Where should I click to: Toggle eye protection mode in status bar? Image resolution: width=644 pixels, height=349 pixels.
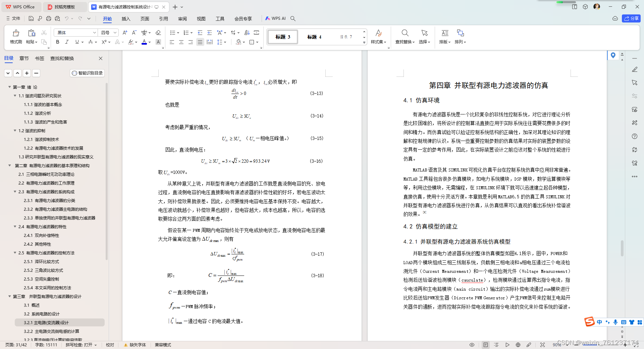tap(472, 345)
